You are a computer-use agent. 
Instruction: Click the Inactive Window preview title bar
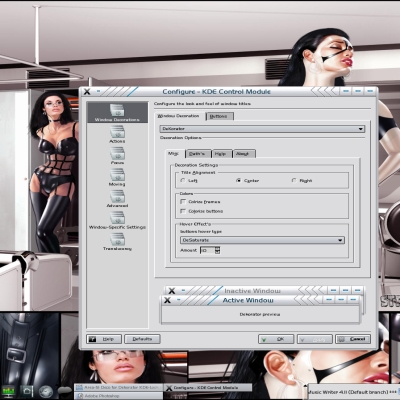tap(265, 291)
